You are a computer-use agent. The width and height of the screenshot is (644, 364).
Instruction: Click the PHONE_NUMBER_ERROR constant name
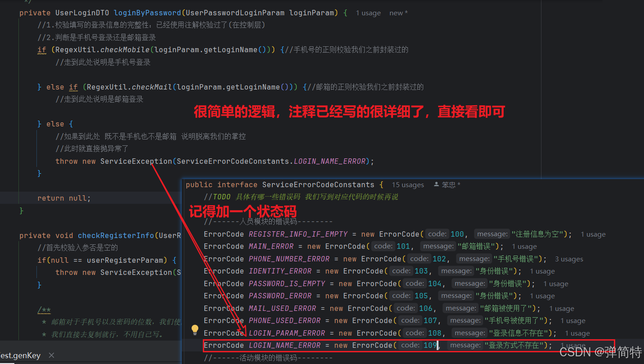click(x=289, y=259)
